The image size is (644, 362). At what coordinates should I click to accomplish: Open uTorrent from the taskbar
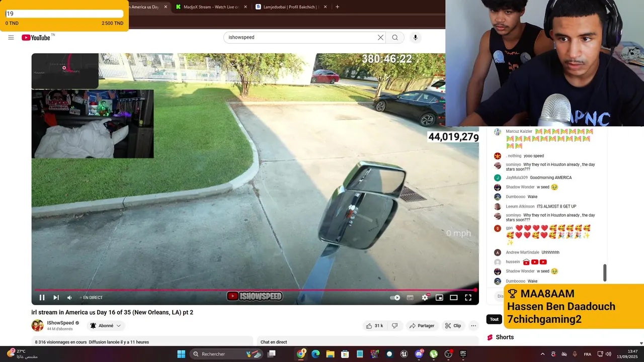tap(434, 354)
